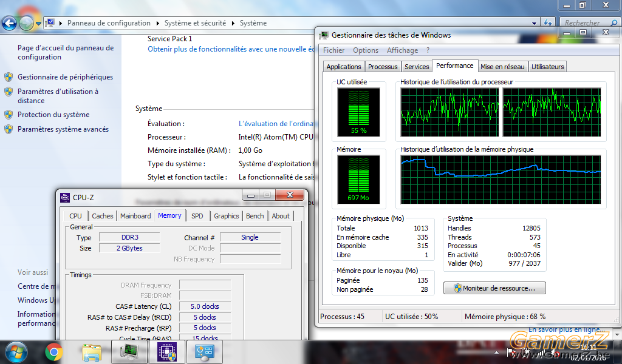This screenshot has height=364, width=622.
Task: Open the Caches tab in CPU-Z
Action: 102,216
